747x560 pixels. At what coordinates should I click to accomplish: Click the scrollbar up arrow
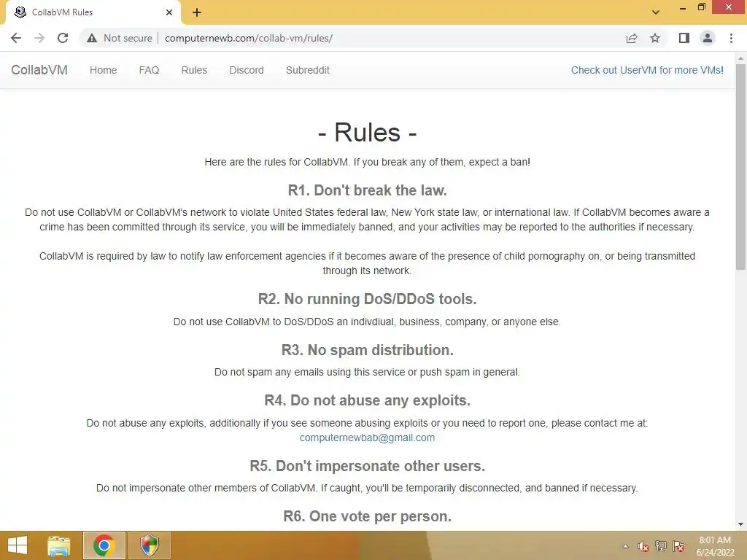(x=740, y=58)
